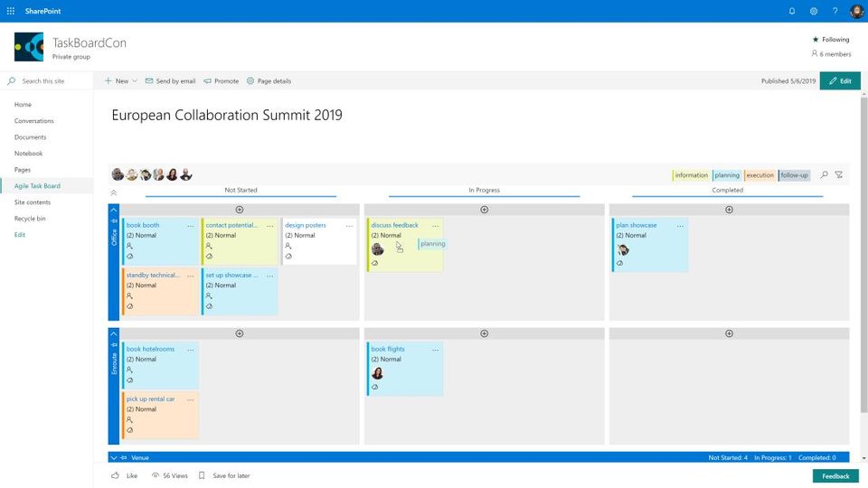The width and height of the screenshot is (868, 488).
Task: Click the Like thumbs-up button
Action: coord(125,476)
